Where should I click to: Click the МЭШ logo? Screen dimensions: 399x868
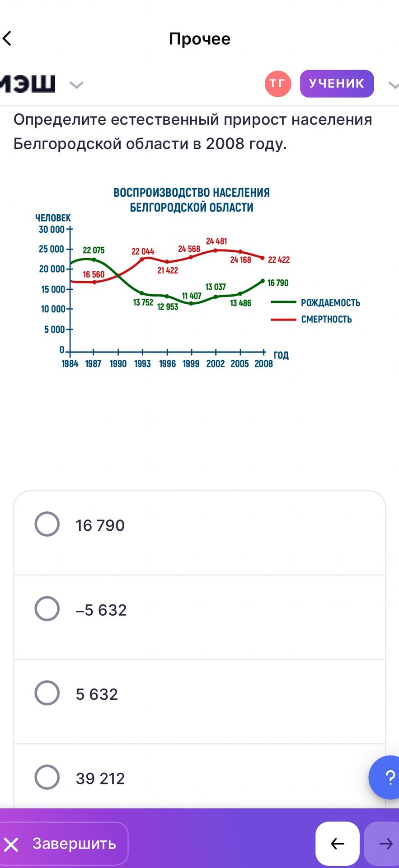coord(27,84)
